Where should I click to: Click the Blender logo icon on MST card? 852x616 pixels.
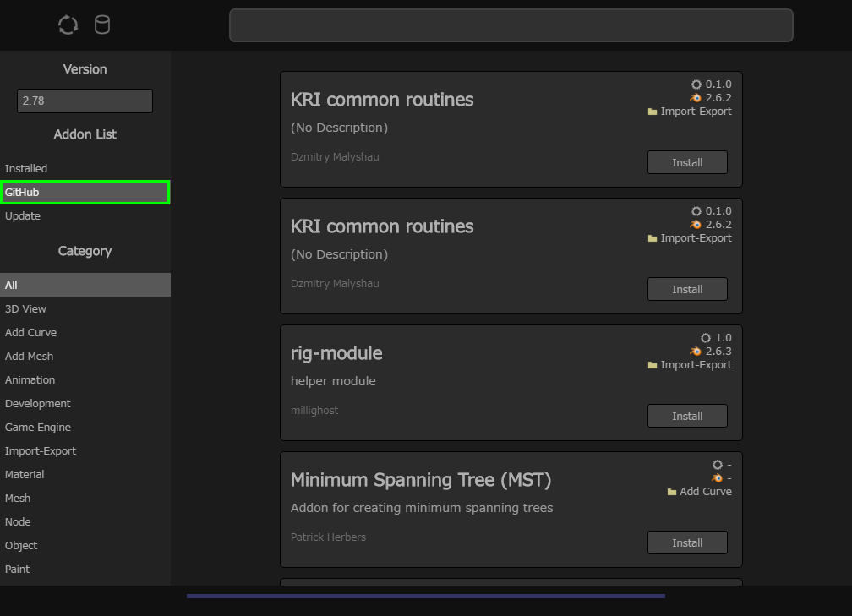click(718, 478)
